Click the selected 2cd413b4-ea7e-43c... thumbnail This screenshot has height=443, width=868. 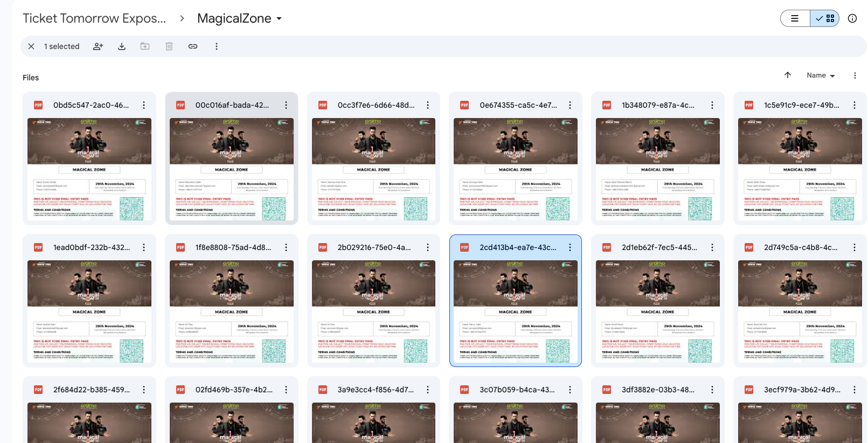point(516,312)
